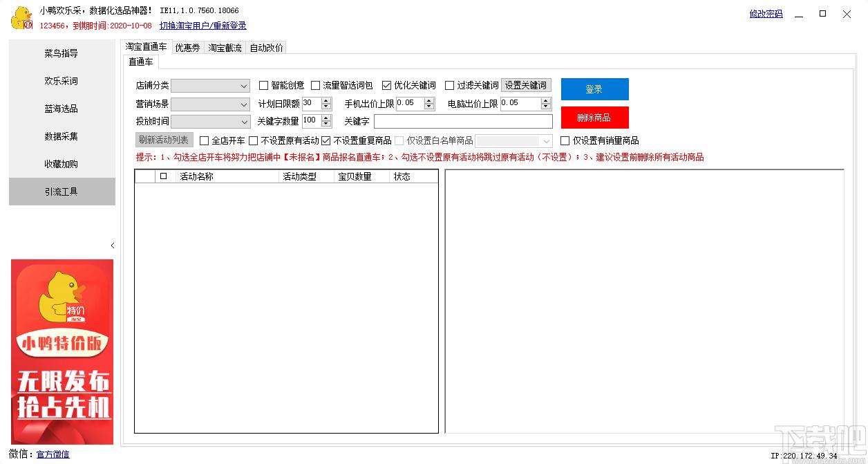Click the 活动名称 column header
868x464 pixels.
coord(227,176)
